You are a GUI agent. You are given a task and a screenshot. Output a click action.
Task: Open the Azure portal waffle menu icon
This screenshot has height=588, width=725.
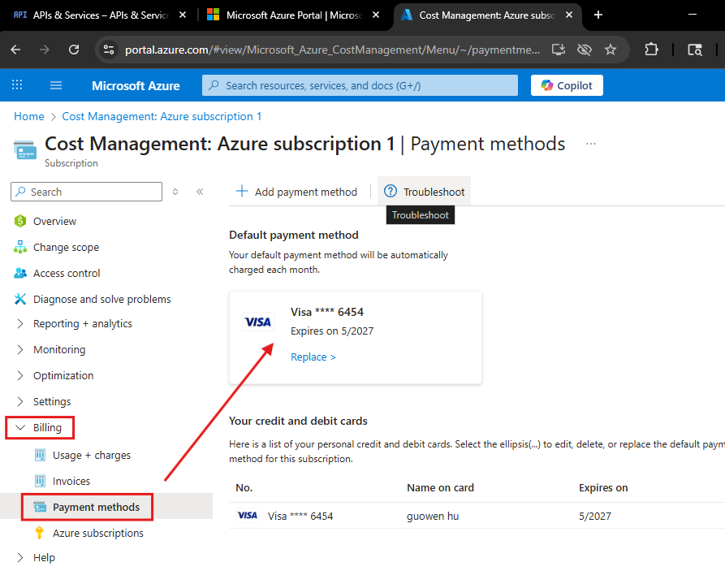tap(17, 84)
